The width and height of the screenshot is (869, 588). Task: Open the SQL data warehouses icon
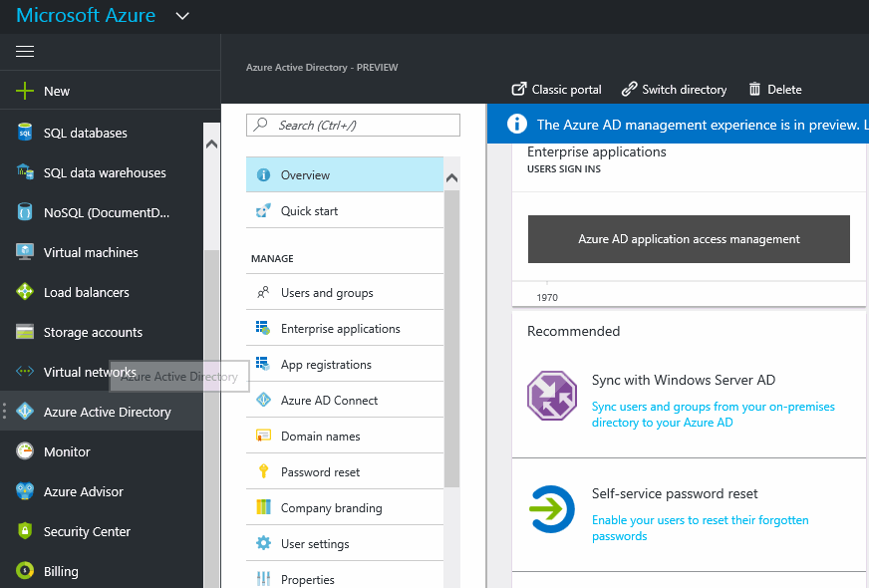pyautogui.click(x=25, y=171)
